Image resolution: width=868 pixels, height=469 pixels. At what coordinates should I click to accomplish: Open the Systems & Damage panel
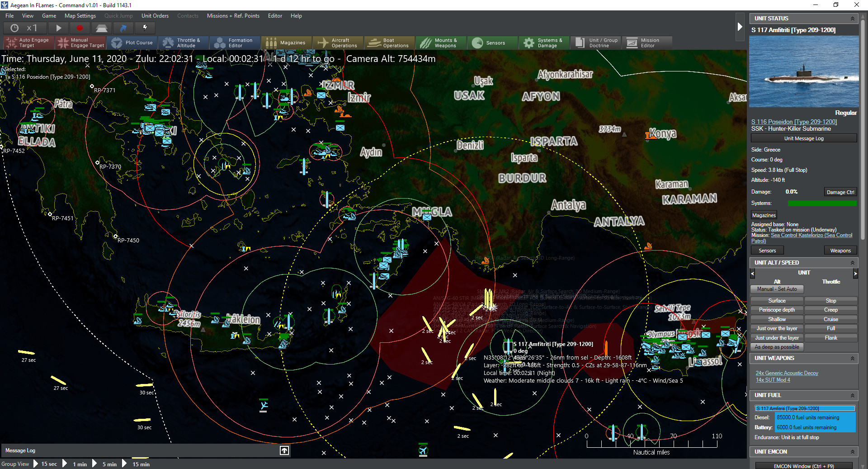[544, 43]
